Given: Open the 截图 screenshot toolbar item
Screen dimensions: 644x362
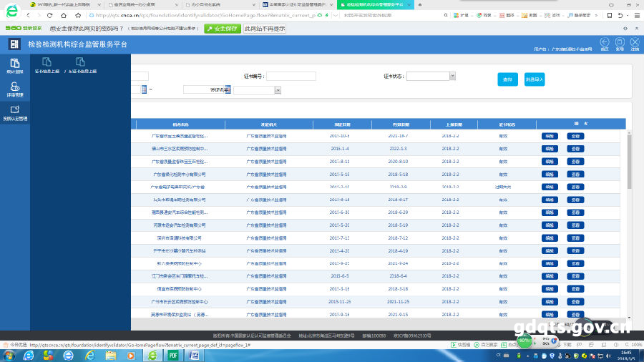Looking at the screenshot, I should (x=529, y=15).
